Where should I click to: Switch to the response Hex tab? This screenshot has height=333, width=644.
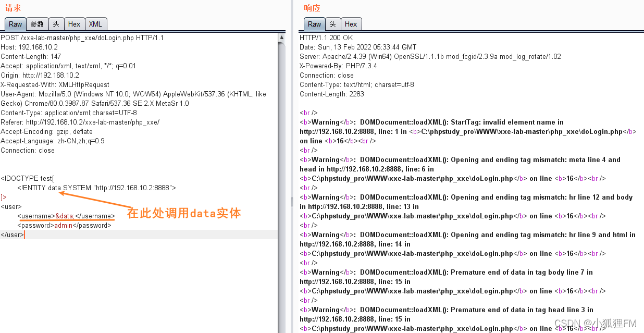coord(351,24)
